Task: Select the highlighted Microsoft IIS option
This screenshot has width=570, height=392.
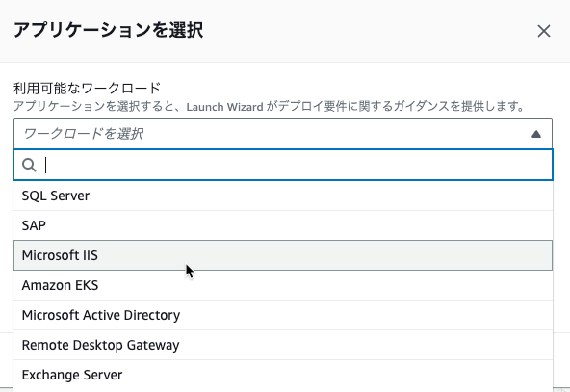Action: [283, 255]
